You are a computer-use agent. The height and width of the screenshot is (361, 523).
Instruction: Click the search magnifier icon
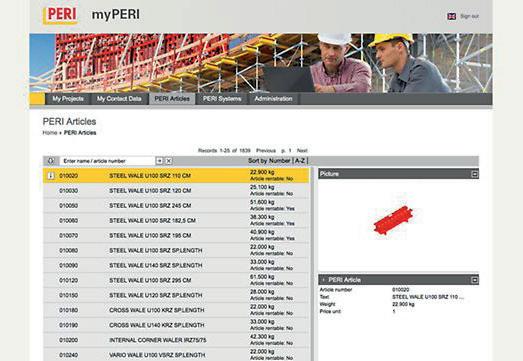tap(51, 161)
